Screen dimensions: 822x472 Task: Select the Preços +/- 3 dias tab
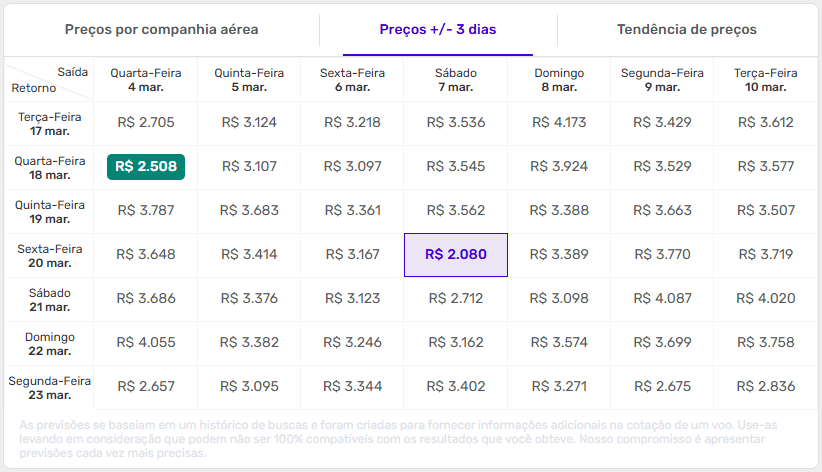pos(438,30)
